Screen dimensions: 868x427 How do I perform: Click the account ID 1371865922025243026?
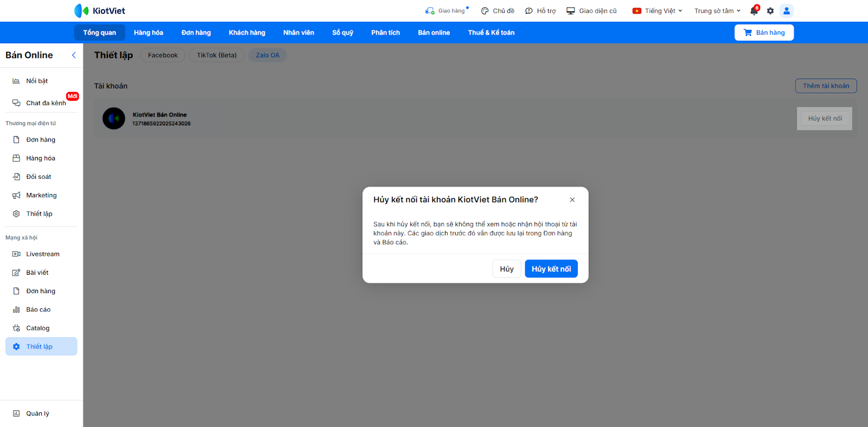162,124
